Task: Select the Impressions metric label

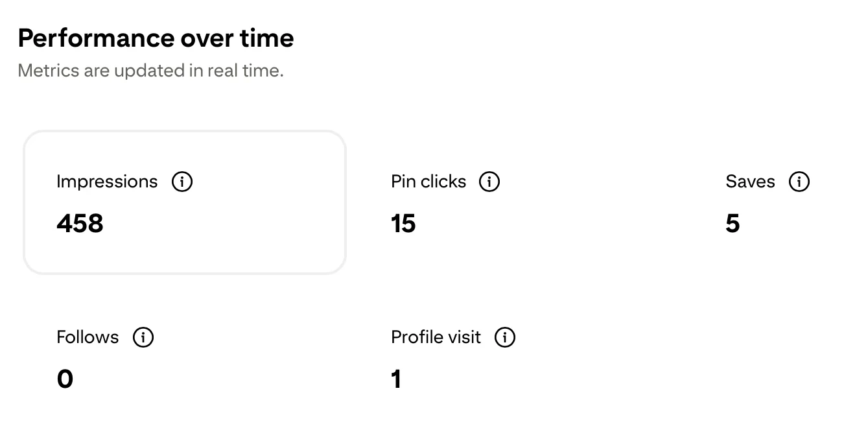Action: pyautogui.click(x=107, y=182)
